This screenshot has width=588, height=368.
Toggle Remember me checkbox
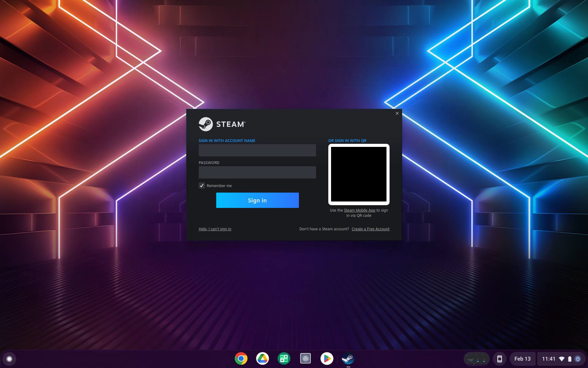click(x=202, y=185)
